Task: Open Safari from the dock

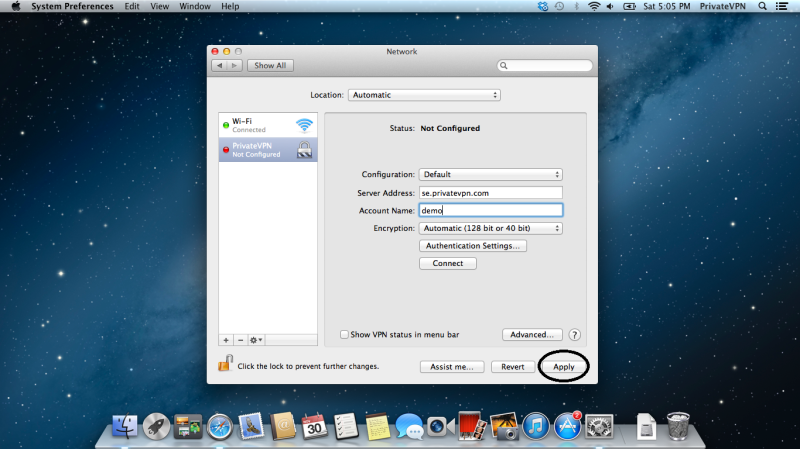Action: point(219,428)
